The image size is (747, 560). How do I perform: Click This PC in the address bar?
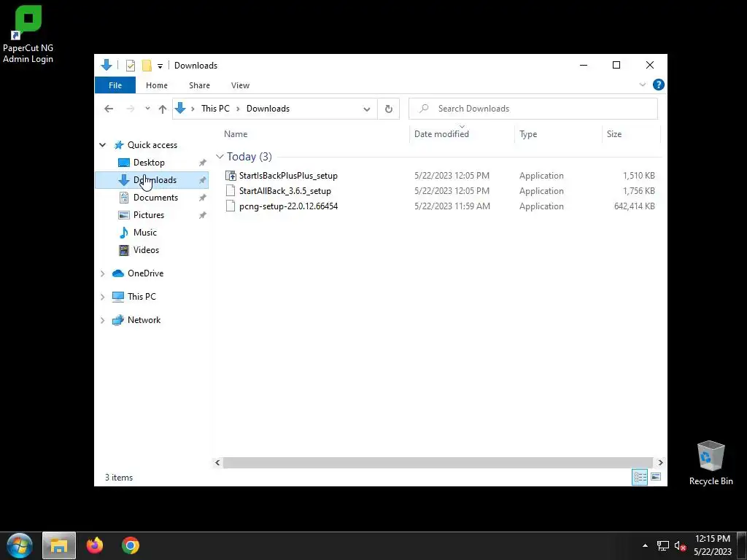click(215, 109)
